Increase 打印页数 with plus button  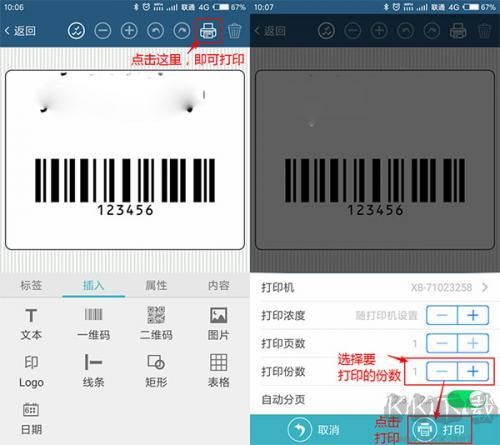coord(473,343)
